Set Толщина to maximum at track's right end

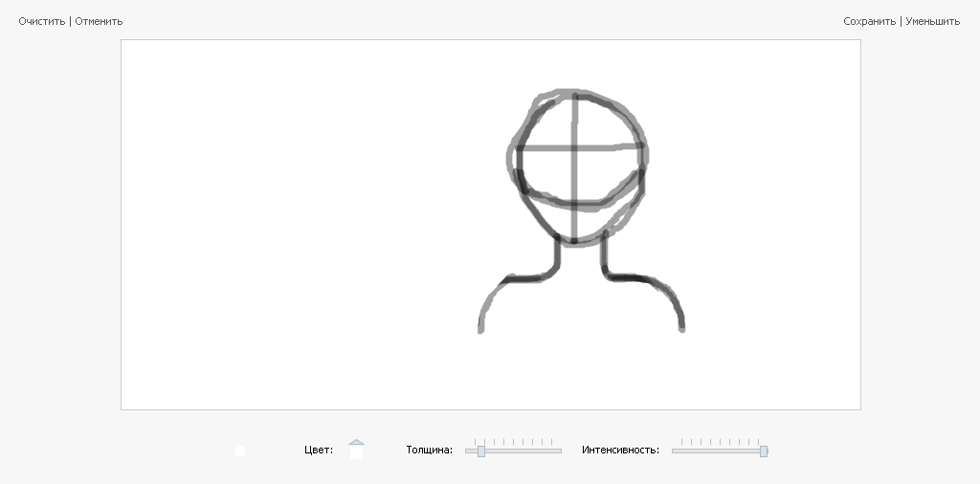[x=561, y=451]
